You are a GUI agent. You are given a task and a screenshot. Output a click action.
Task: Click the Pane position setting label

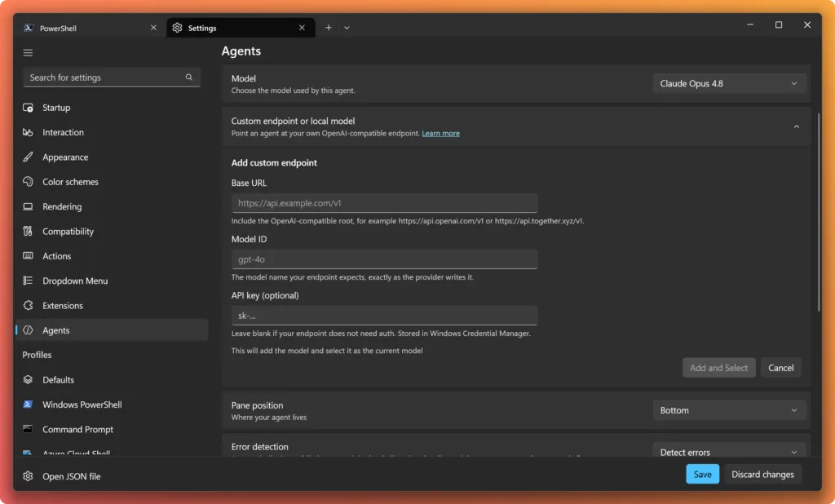pyautogui.click(x=257, y=405)
